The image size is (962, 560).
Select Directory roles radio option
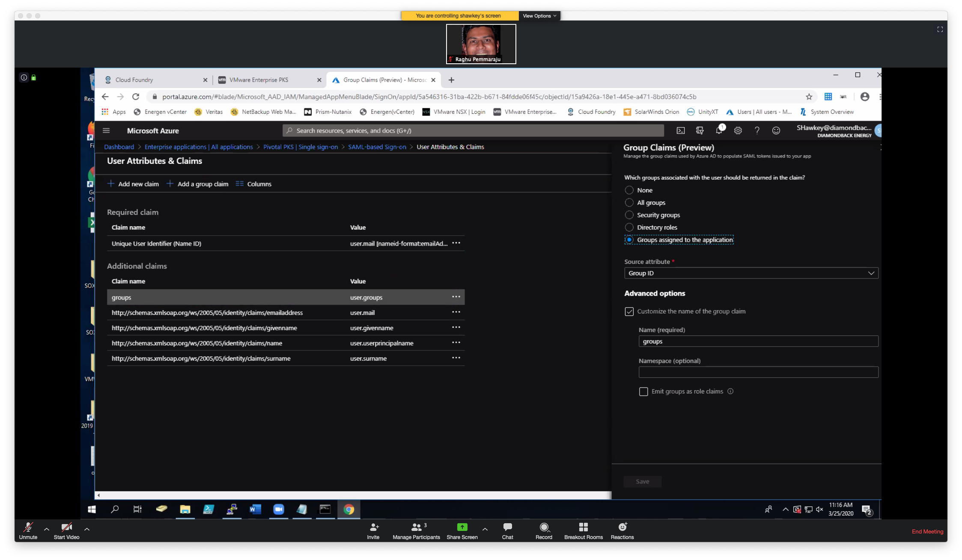coord(629,228)
